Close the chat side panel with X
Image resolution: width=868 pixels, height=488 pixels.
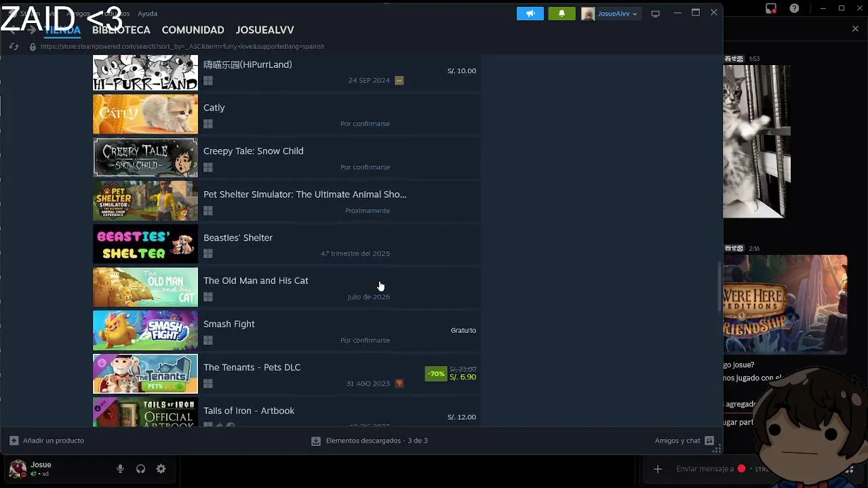855,29
